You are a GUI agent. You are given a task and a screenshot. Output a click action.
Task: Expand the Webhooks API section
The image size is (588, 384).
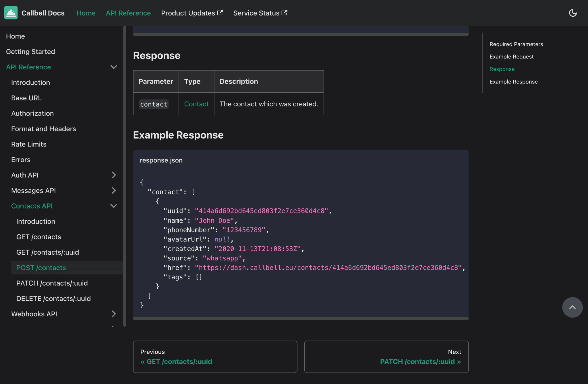[x=113, y=313]
